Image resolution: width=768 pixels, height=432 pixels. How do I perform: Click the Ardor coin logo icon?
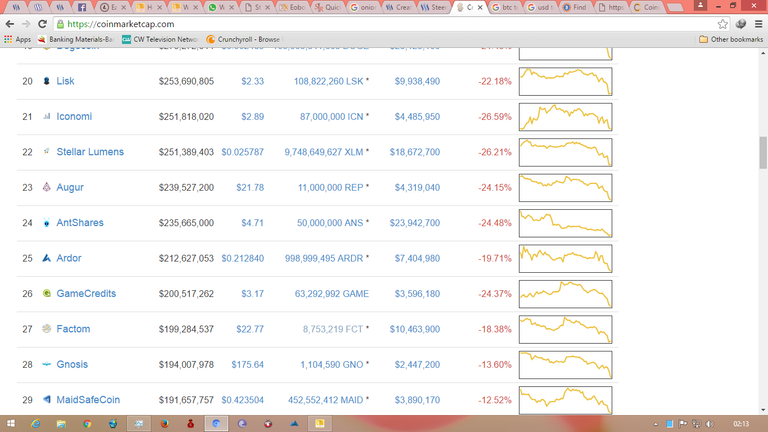click(x=47, y=258)
